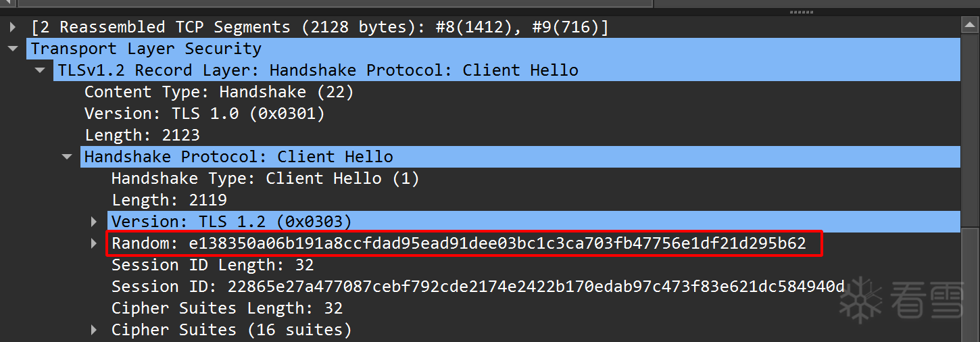The width and height of the screenshot is (980, 342).
Task: Expand the Version: TLS 1.2 field
Action: pyautogui.click(x=94, y=222)
